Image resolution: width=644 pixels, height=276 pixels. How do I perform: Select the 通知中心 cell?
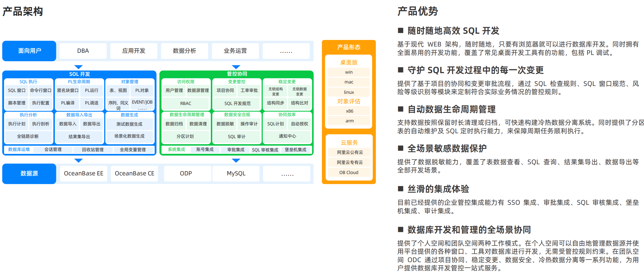click(x=287, y=136)
